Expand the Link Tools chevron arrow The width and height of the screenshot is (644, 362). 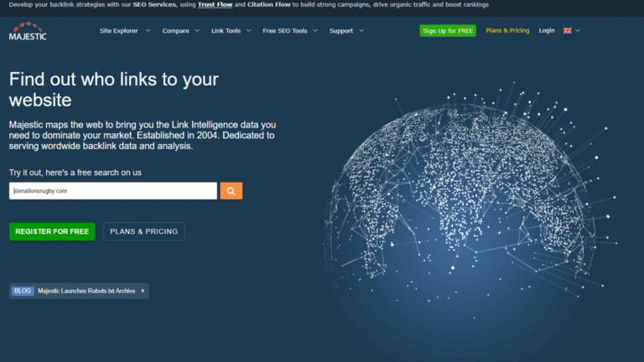coord(249,30)
